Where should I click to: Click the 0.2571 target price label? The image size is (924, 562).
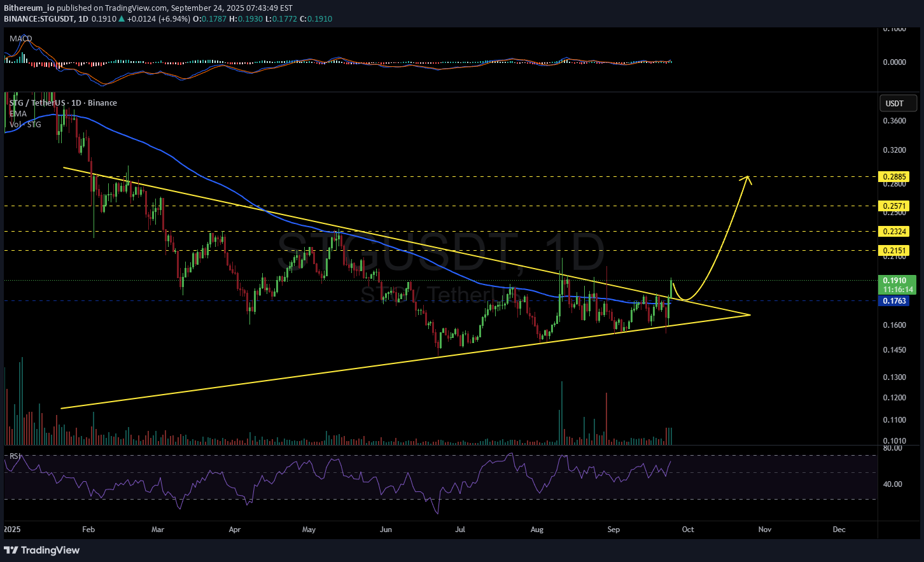tap(894, 206)
